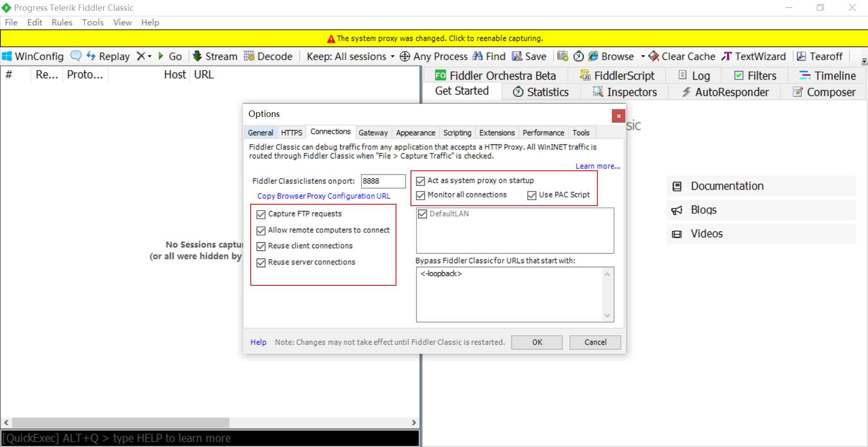
Task: Open WinConfig from the toolbar
Action: click(33, 56)
